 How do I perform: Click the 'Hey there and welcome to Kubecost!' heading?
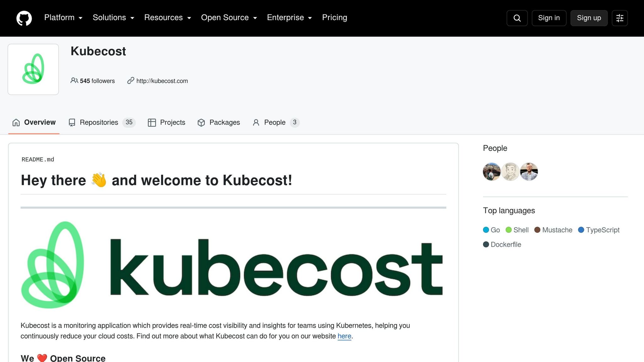click(157, 180)
